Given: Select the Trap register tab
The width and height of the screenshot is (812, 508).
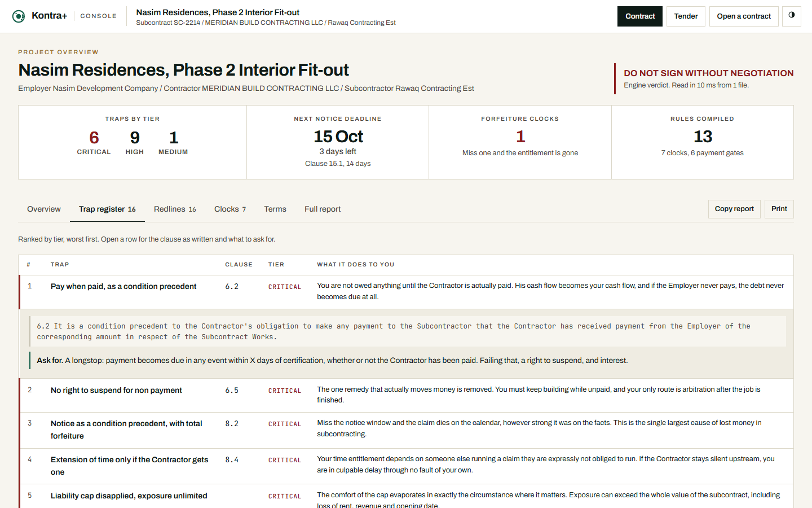Looking at the screenshot, I should click(x=107, y=209).
